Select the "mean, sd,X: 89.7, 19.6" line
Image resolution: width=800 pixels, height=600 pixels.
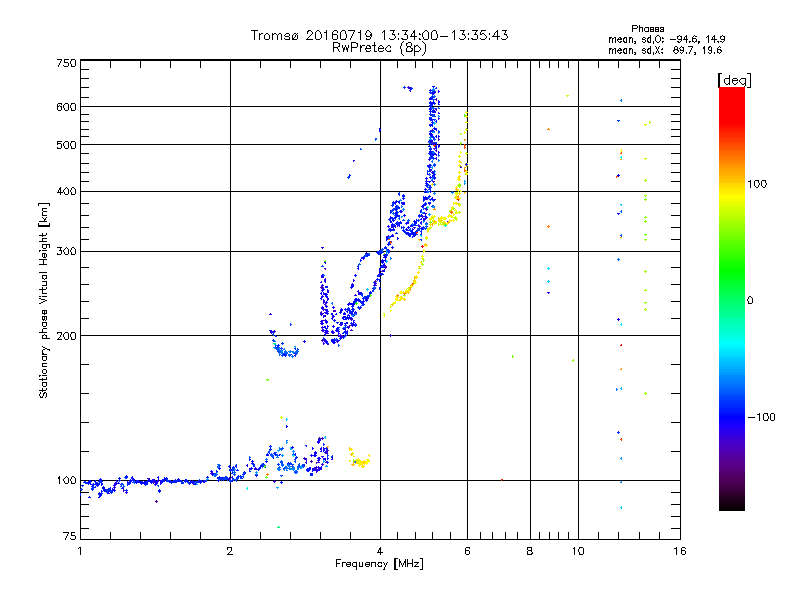pos(665,50)
